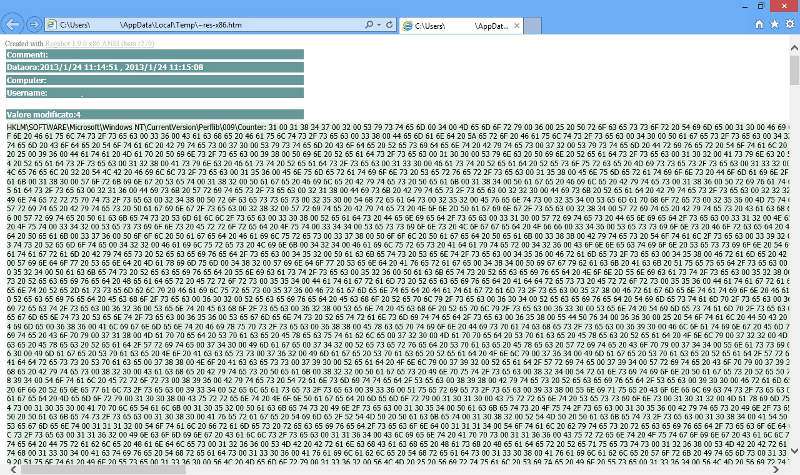
Task: Click the 'Commenti:' header row
Action: [155, 55]
